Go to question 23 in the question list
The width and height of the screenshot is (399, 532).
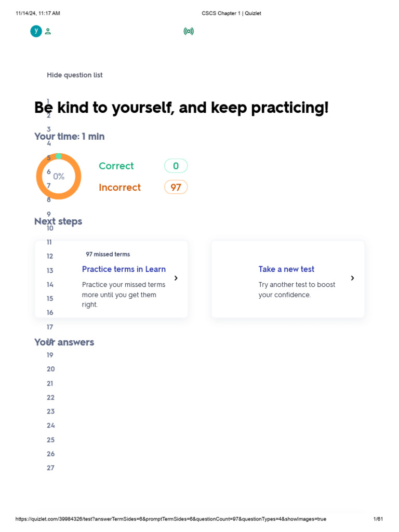click(x=50, y=411)
